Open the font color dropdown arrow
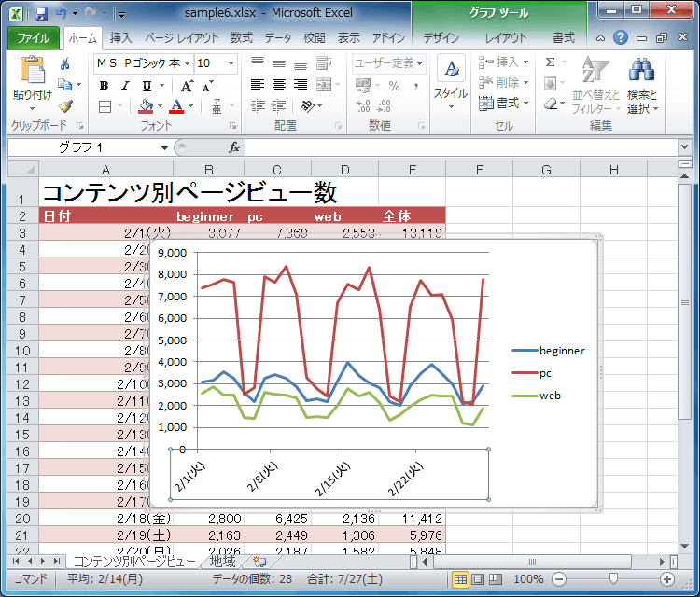This screenshot has width=700, height=597. [x=191, y=106]
